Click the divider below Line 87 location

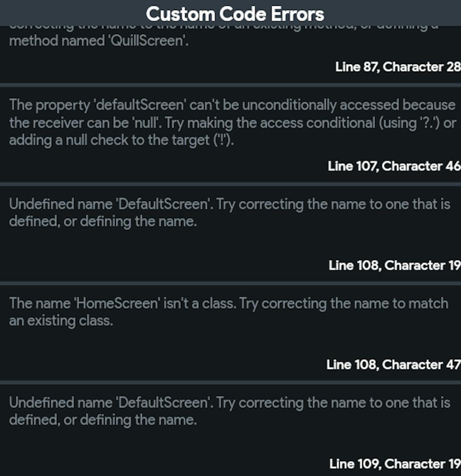(x=230, y=85)
